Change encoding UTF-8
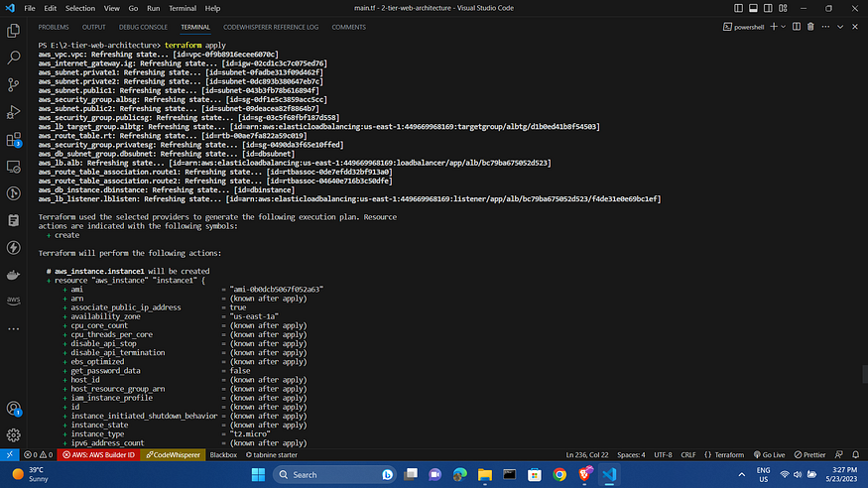The width and height of the screenshot is (868, 488). click(x=663, y=455)
